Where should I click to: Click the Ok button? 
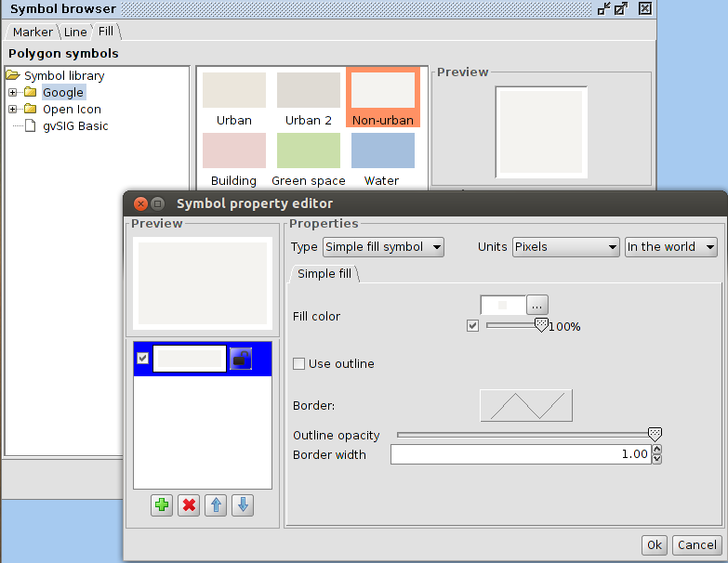(654, 545)
